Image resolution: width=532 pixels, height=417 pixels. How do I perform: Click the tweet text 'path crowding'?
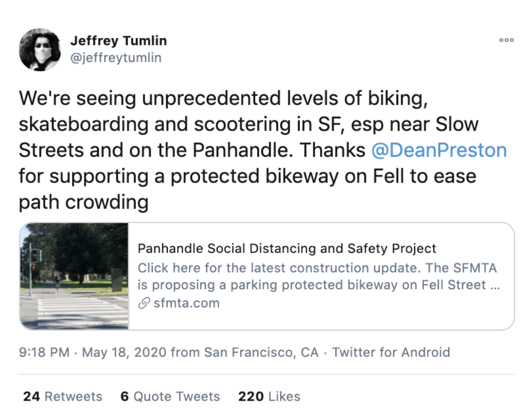[83, 202]
